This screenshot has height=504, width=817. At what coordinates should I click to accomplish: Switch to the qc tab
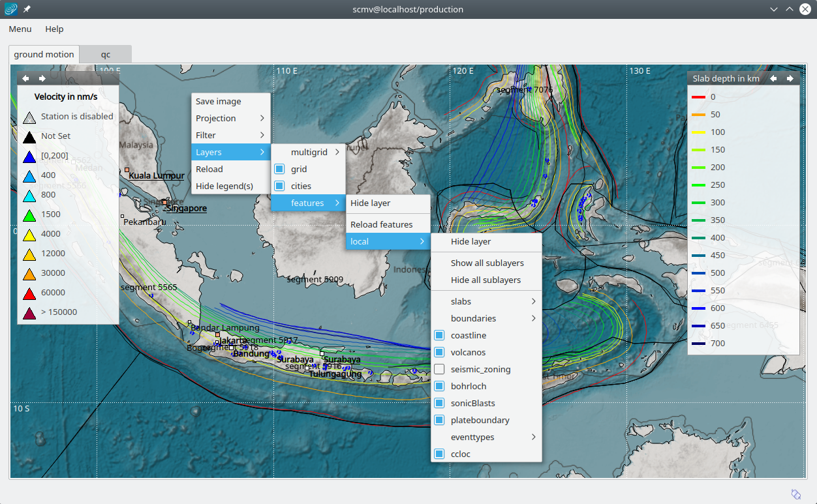tap(105, 54)
